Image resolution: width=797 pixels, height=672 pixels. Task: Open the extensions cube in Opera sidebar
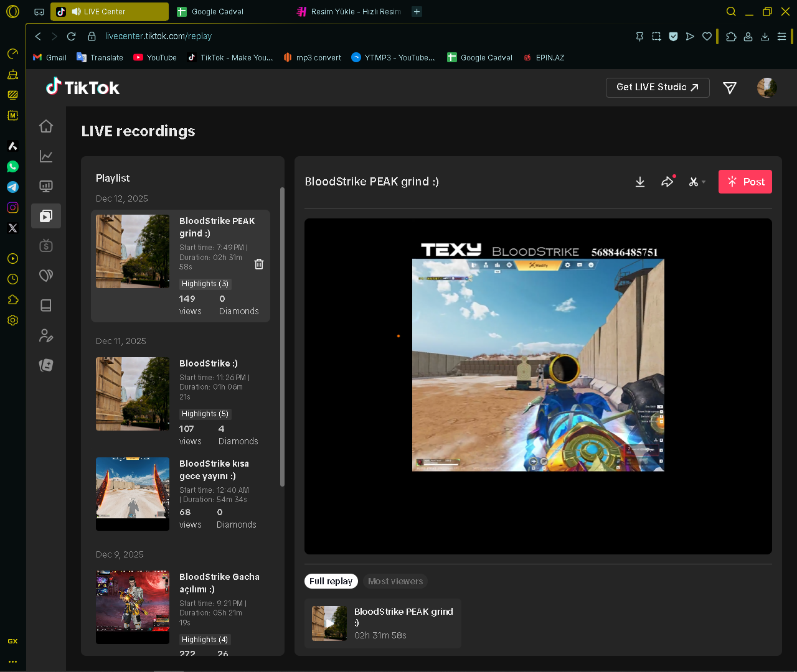[12, 300]
